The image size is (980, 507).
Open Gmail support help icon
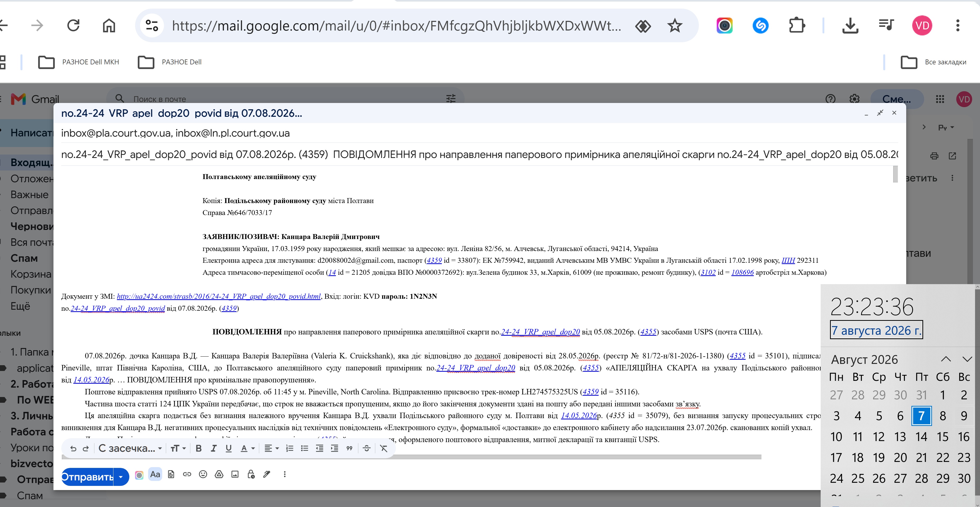point(831,99)
